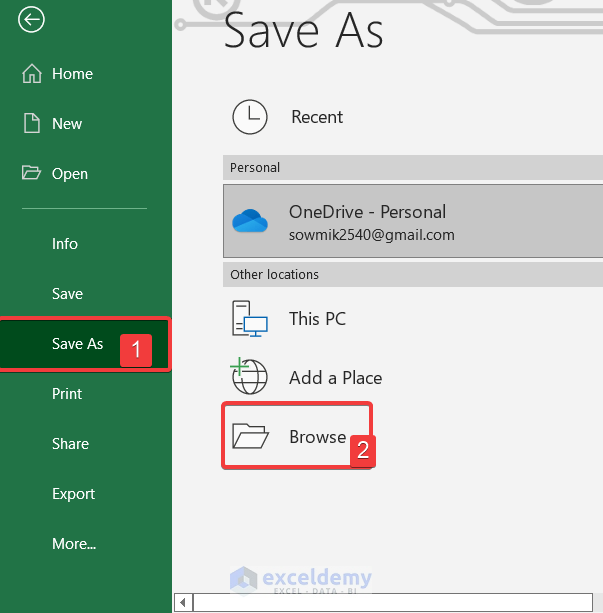Click the OneDrive cloud icon
This screenshot has width=603, height=613.
pyautogui.click(x=250, y=221)
